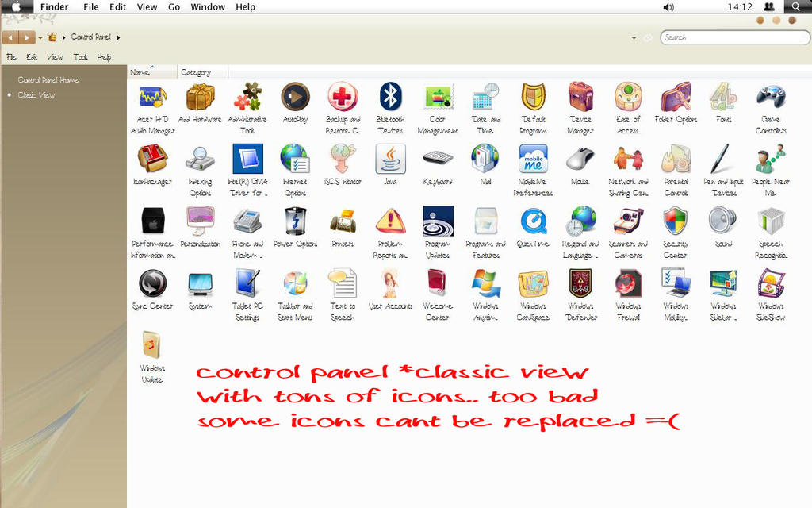This screenshot has height=508, width=812.
Task: Click the Spotlight magnifier icon
Action: (x=796, y=6)
